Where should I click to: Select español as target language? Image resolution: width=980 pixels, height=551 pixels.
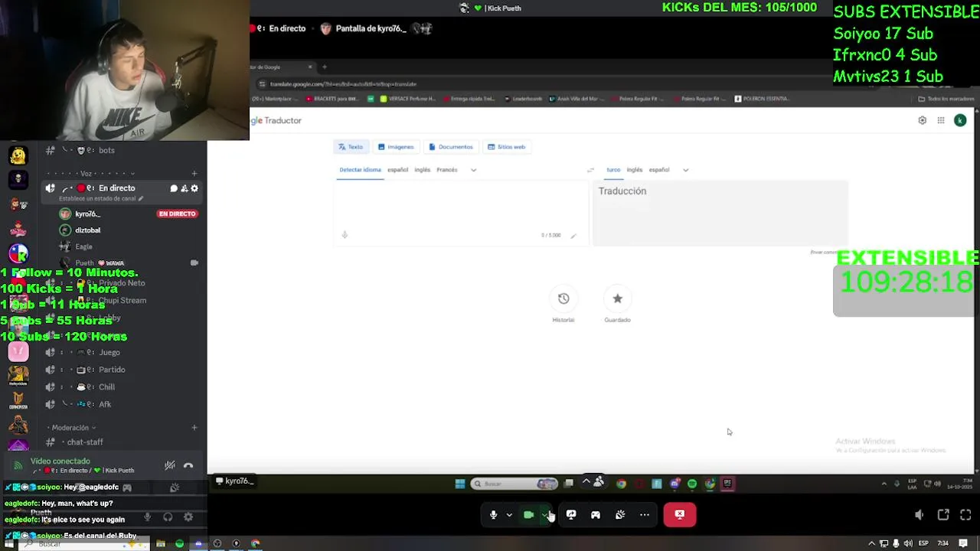coord(659,170)
